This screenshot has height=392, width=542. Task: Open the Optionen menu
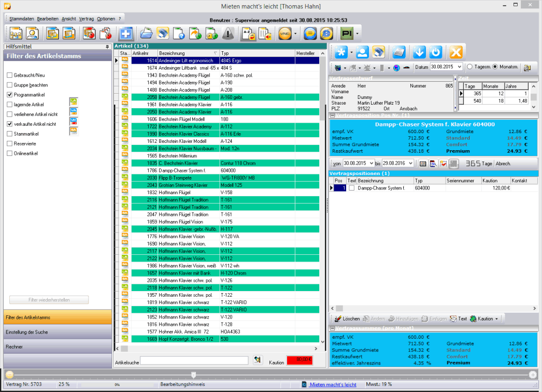pos(106,19)
